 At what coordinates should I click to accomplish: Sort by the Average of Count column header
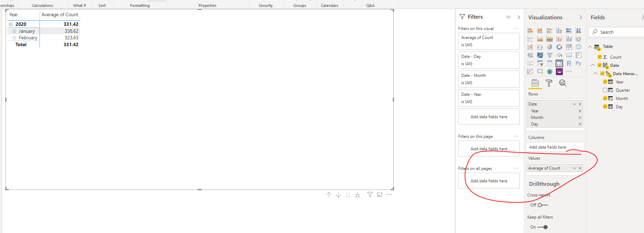tap(60, 14)
